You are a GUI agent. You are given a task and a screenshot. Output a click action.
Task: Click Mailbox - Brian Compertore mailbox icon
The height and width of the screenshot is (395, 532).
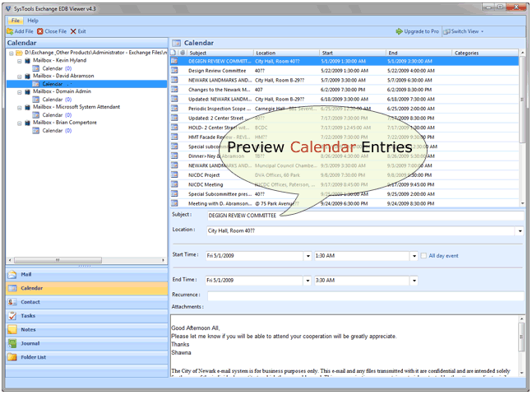(27, 123)
